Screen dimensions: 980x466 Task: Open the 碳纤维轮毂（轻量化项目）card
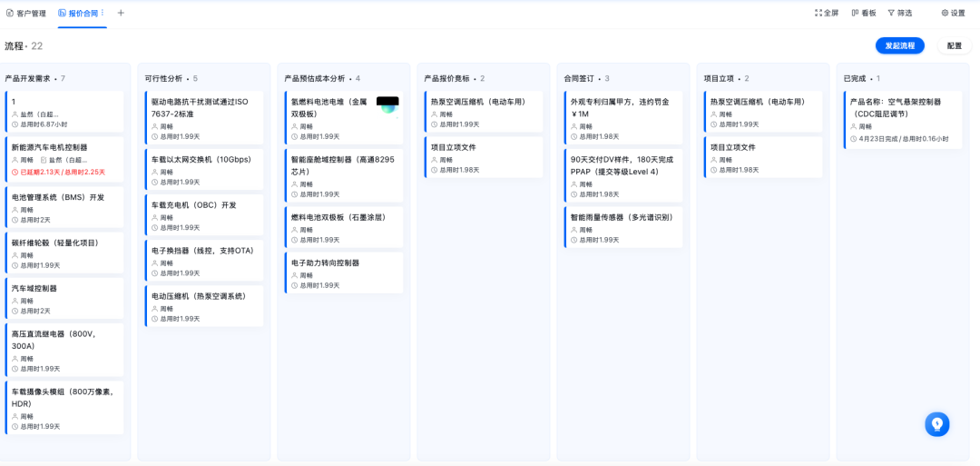(64, 253)
